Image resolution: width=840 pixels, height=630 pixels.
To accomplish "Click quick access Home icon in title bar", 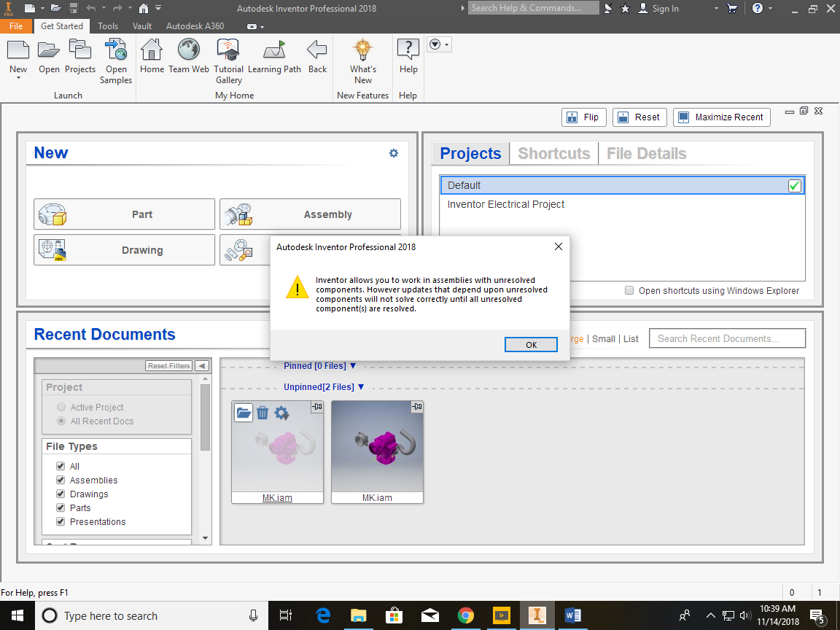I will 143,8.
